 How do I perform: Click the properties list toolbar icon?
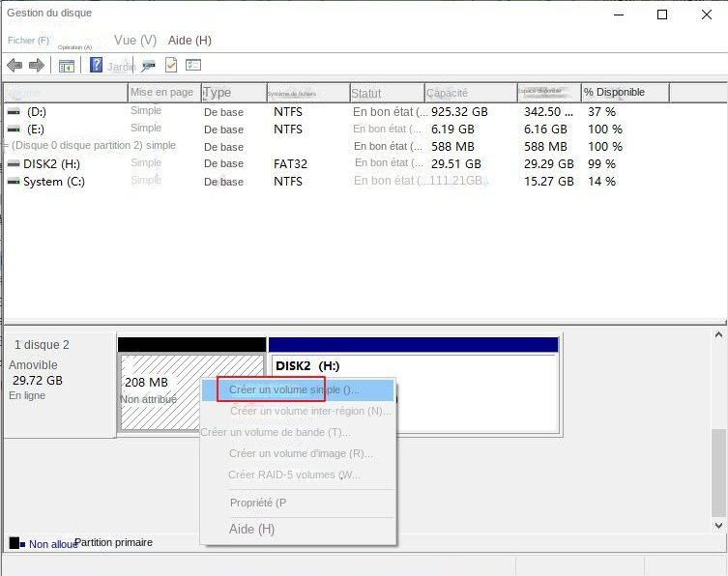tap(193, 65)
